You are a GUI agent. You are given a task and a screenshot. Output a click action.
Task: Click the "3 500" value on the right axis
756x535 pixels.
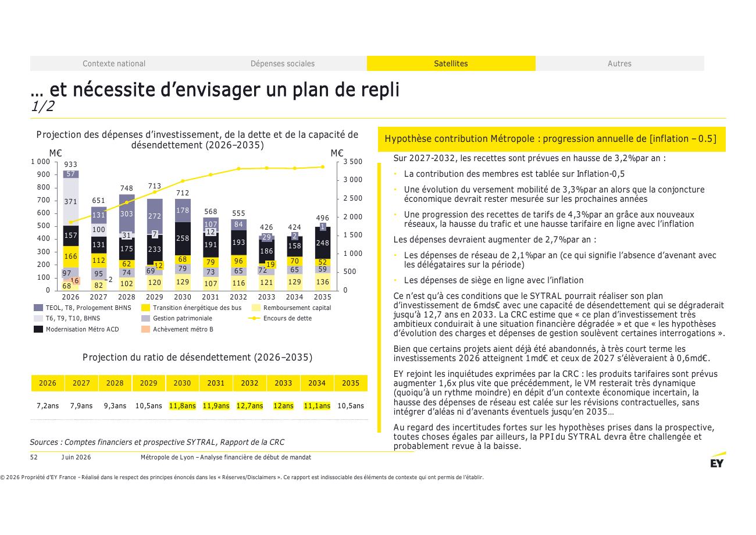coord(353,162)
